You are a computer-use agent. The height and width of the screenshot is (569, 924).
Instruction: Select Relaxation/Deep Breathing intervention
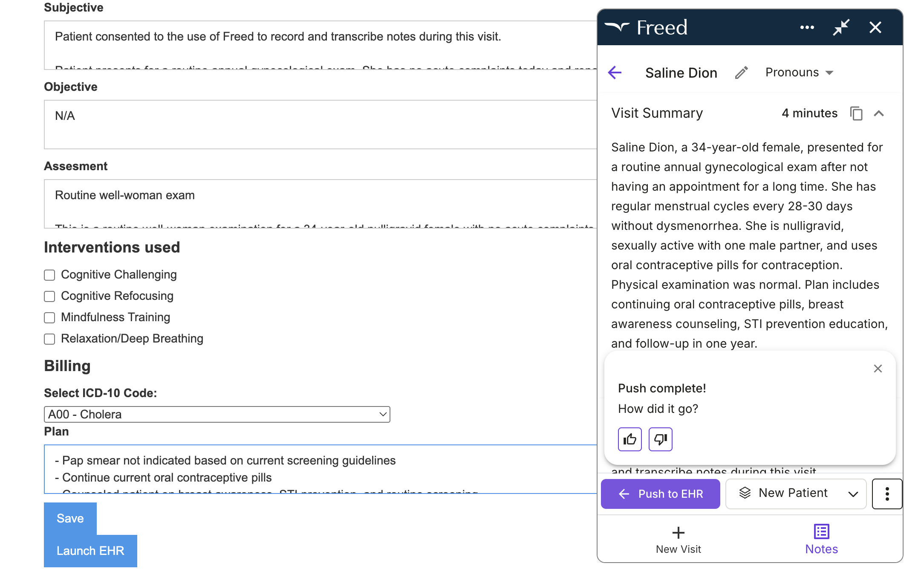(49, 339)
